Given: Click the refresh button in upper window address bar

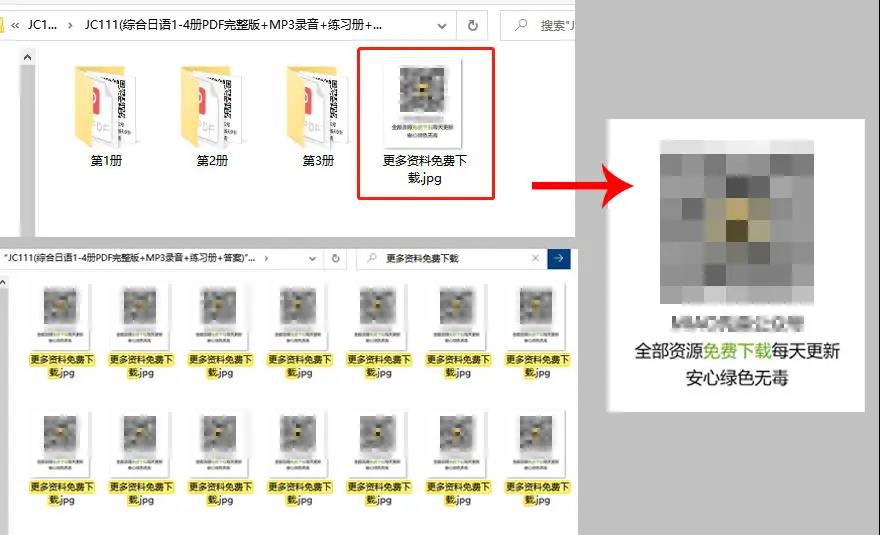Looking at the screenshot, I should click(x=473, y=25).
